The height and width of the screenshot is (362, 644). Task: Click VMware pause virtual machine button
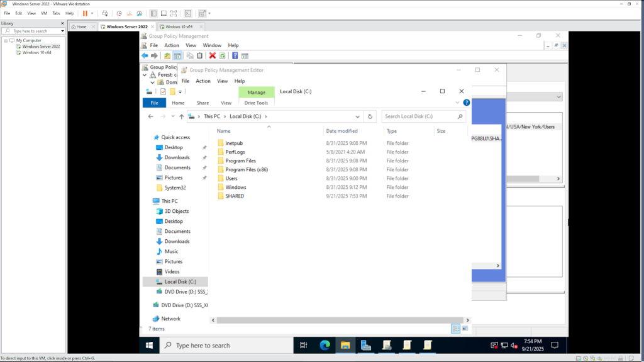(85, 13)
